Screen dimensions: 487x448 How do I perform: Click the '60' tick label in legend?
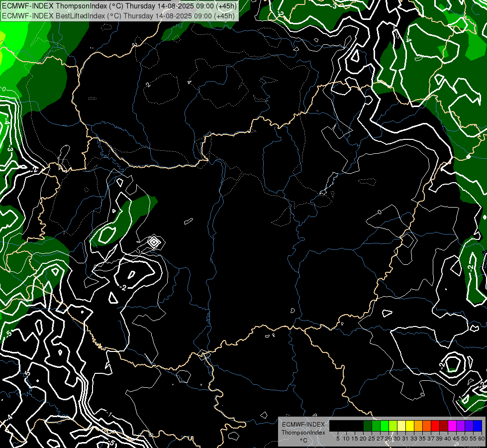482,439
